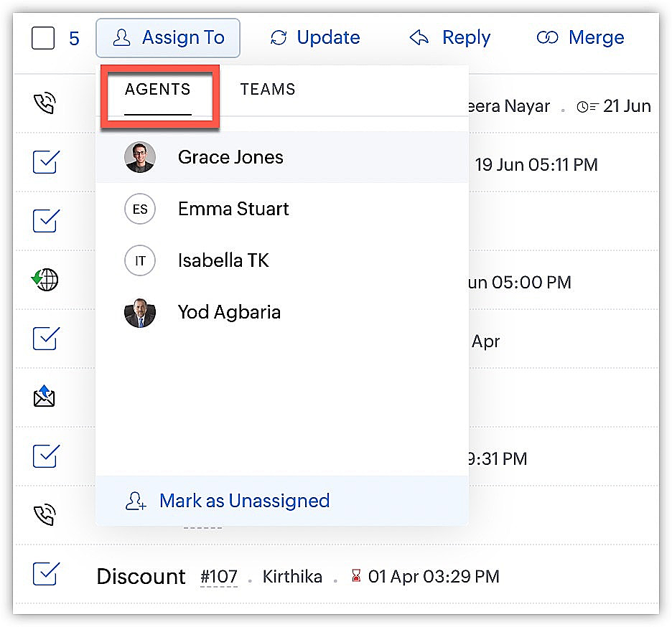Uncheck the ticket in the 9:31 PM row
Viewport: 672px width, 627px height.
click(x=45, y=456)
